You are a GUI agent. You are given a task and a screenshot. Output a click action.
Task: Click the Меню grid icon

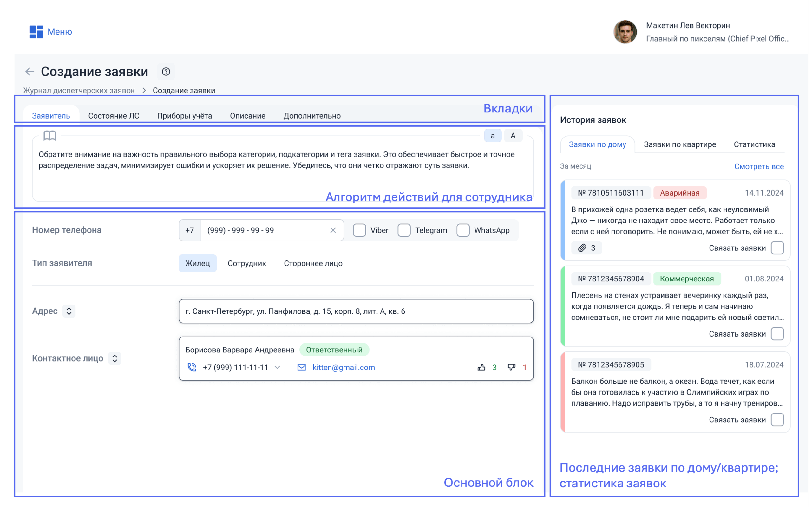(36, 32)
